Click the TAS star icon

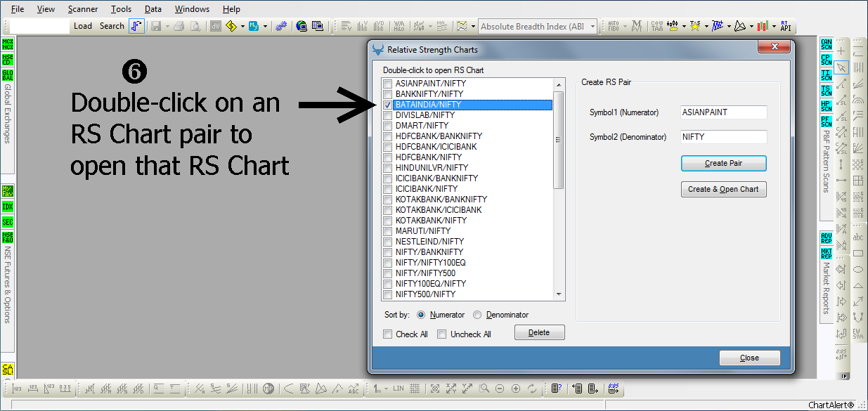[695, 26]
